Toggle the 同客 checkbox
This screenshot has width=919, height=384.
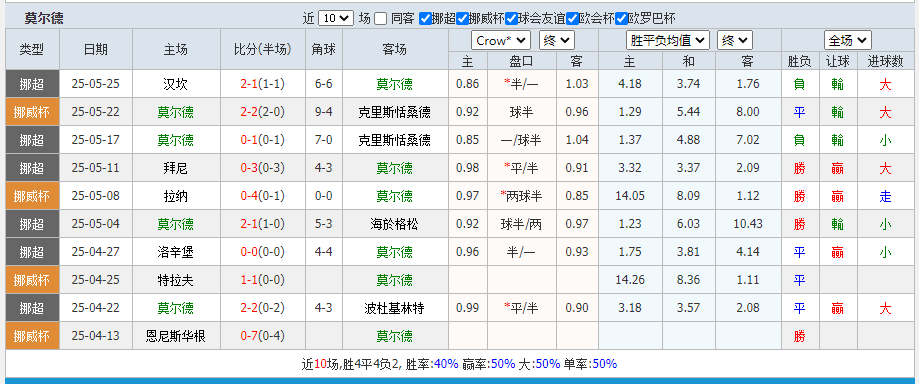pos(380,19)
